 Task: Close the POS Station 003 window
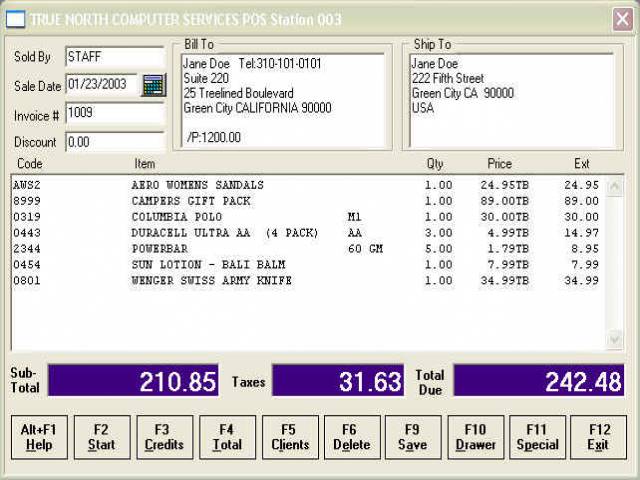pos(621,19)
